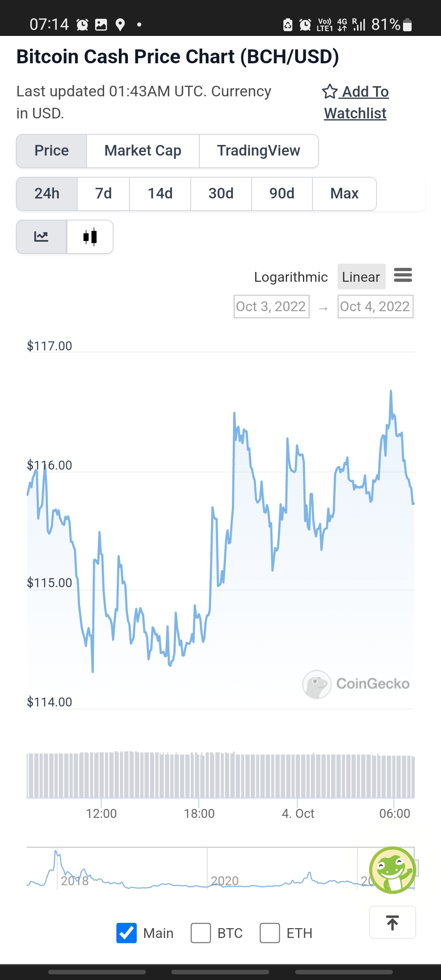Screen dimensions: 441x980
Task: Open the chart hamburger menu
Action: click(x=403, y=275)
